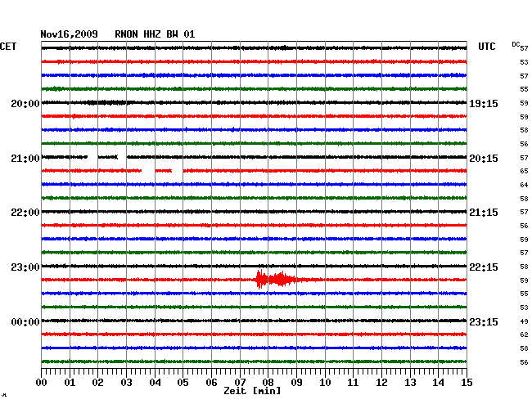The height and width of the screenshot is (404, 532).
Task: Click the x-axis tick label "14"
Action: (438, 383)
